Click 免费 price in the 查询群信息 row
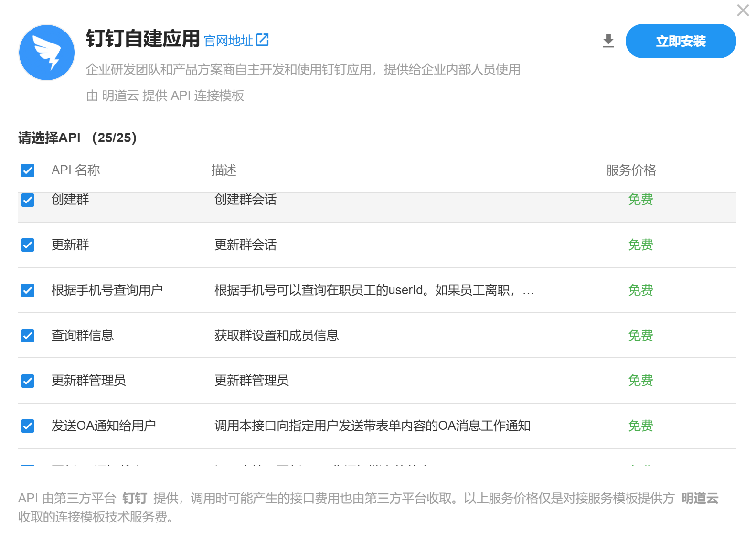The height and width of the screenshot is (543, 756). (x=640, y=335)
